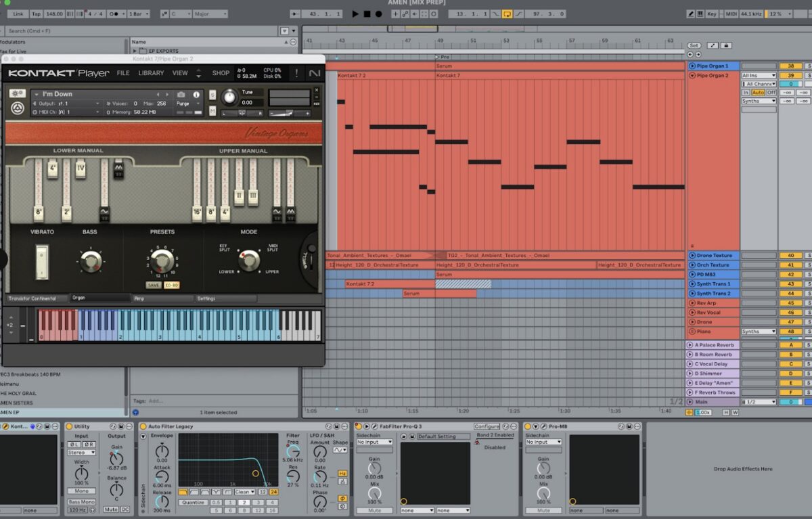Open the Purge dropdown in Kontakt

187,104
